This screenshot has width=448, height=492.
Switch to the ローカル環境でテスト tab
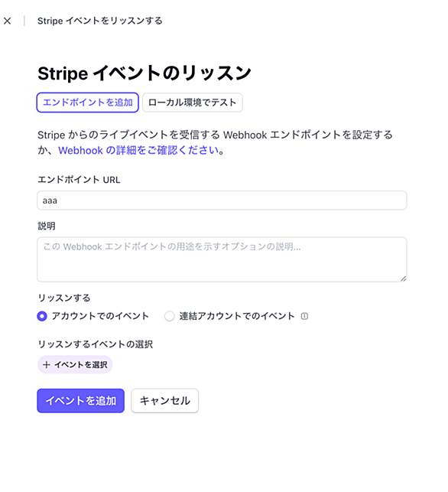[192, 103]
